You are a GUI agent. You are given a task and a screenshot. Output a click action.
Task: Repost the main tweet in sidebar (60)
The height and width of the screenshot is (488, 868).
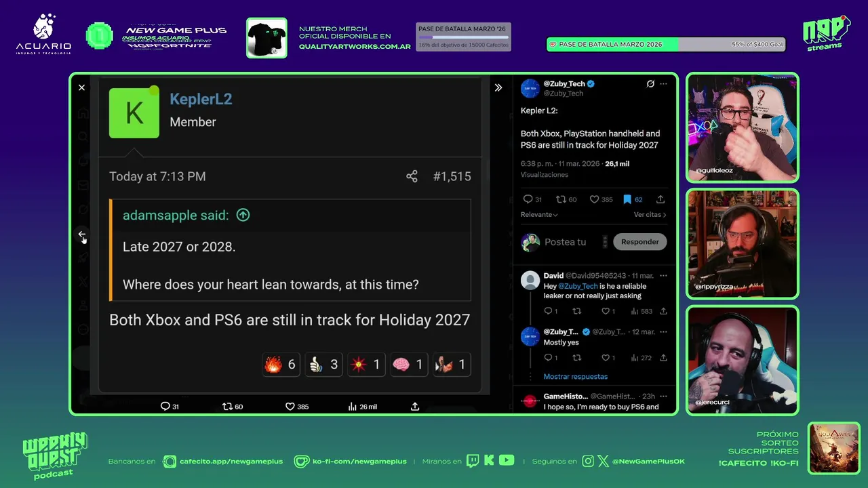click(x=566, y=199)
